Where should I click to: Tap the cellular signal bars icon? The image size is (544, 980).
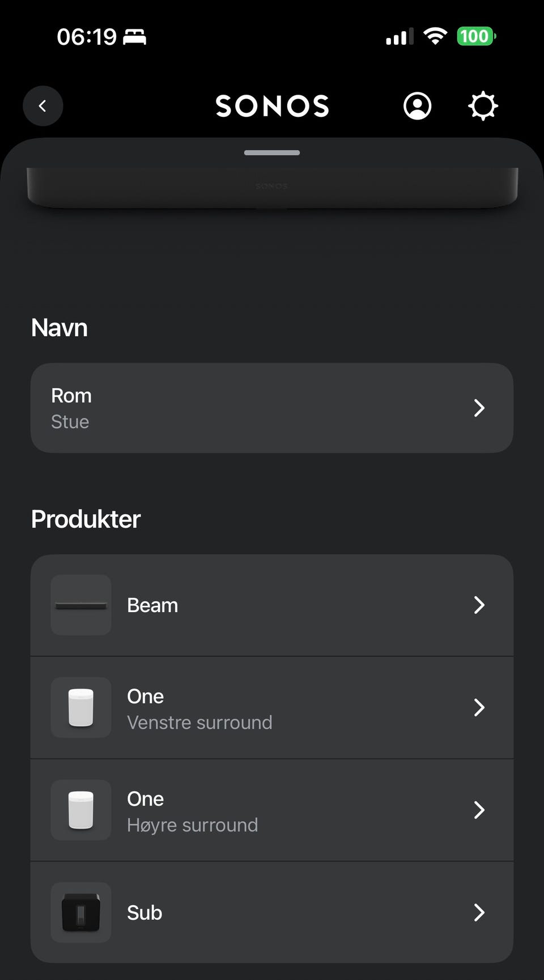click(399, 37)
